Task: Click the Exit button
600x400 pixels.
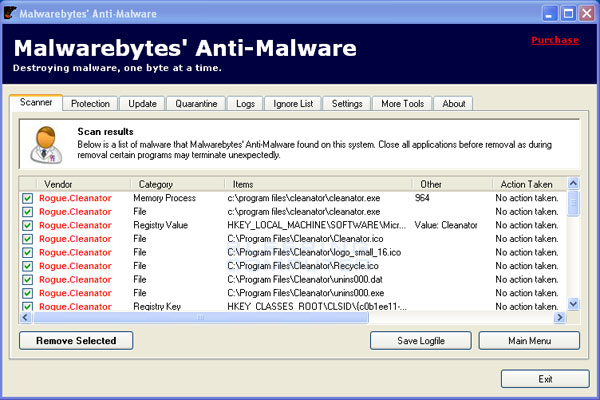Action: coord(545,379)
